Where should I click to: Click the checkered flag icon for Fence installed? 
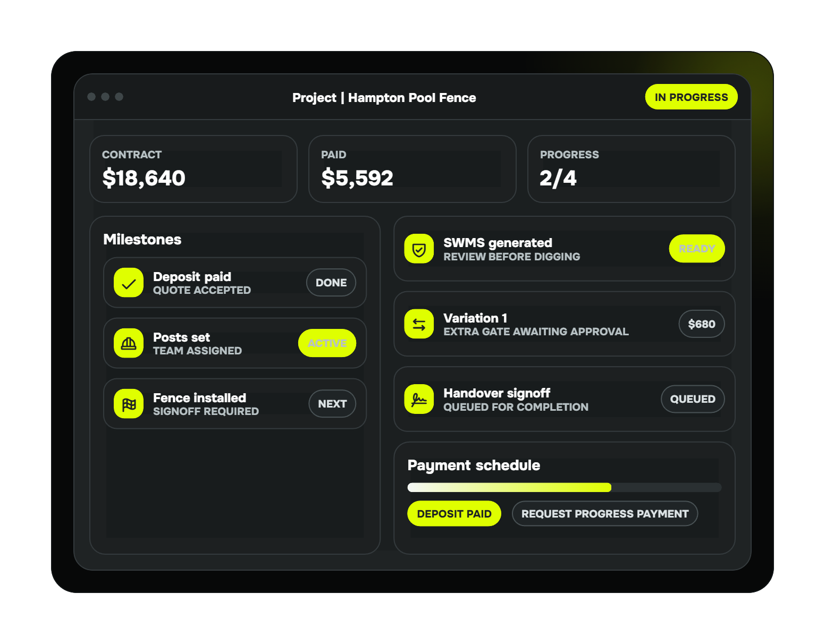pos(129,404)
